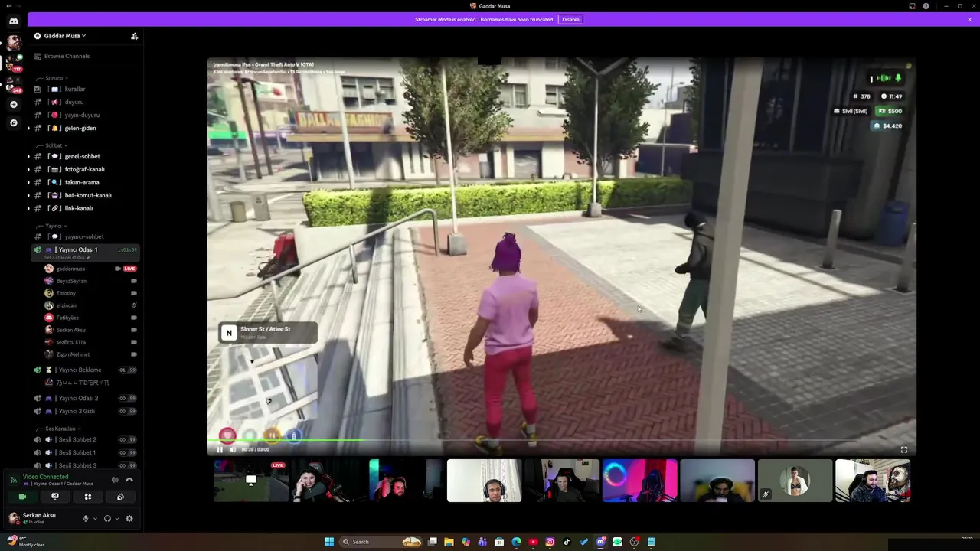
Task: Select the LIVE stream thumbnail
Action: 251,481
